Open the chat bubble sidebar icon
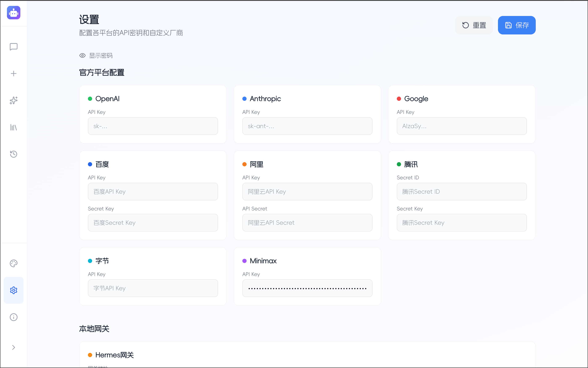 (x=14, y=47)
